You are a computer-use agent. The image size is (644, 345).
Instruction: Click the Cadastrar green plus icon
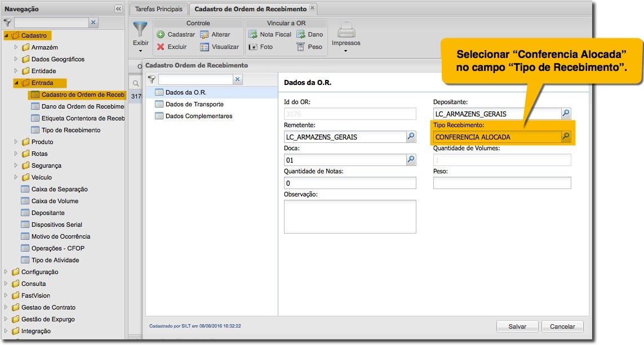click(161, 35)
